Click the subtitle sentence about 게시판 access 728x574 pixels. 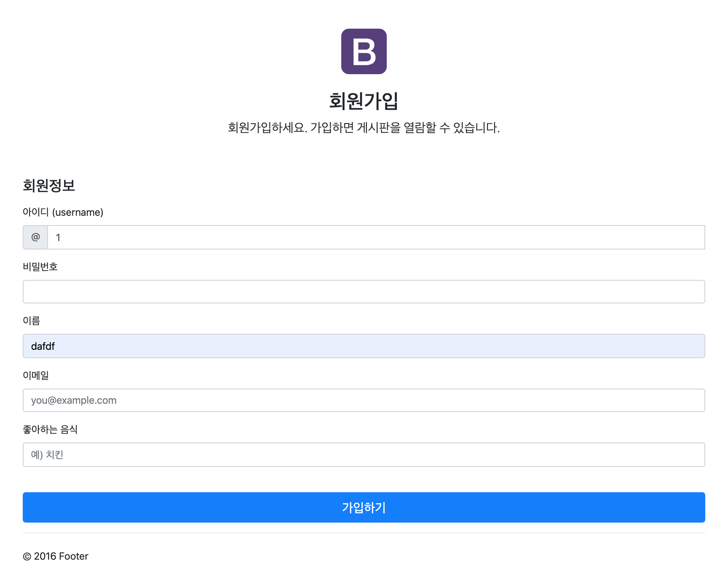pos(364,128)
